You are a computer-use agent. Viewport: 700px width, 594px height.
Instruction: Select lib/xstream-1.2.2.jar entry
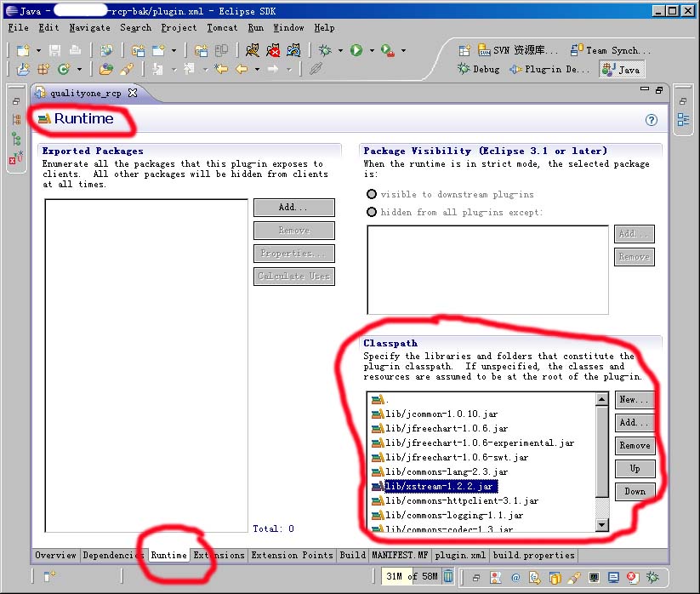click(x=435, y=486)
